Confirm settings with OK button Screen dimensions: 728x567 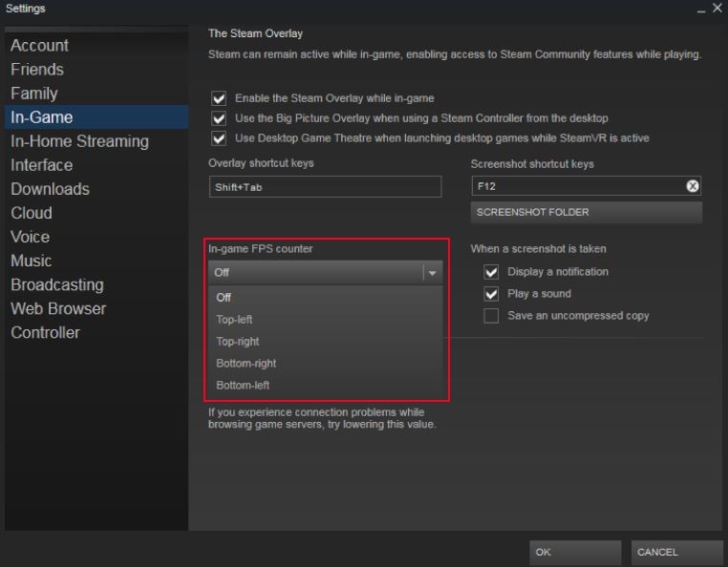[x=575, y=552]
